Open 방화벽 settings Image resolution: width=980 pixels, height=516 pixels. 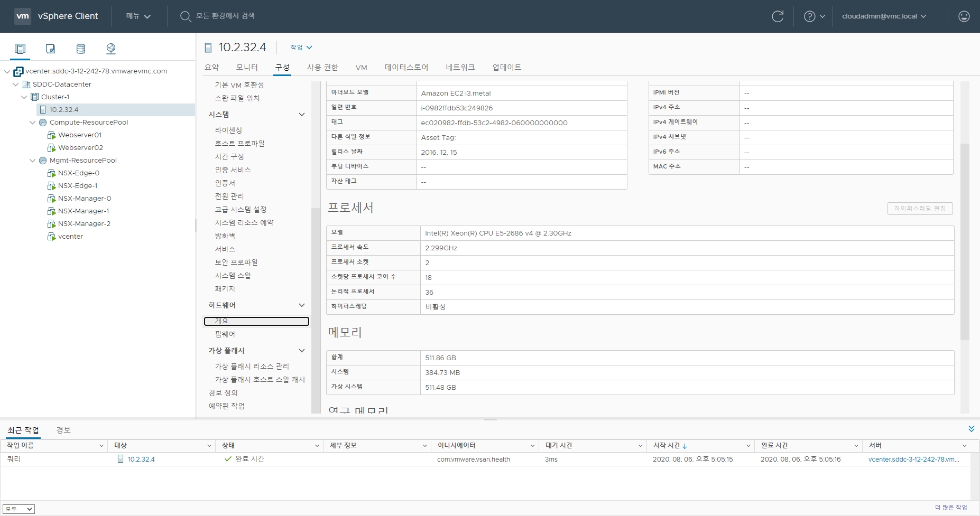(225, 236)
